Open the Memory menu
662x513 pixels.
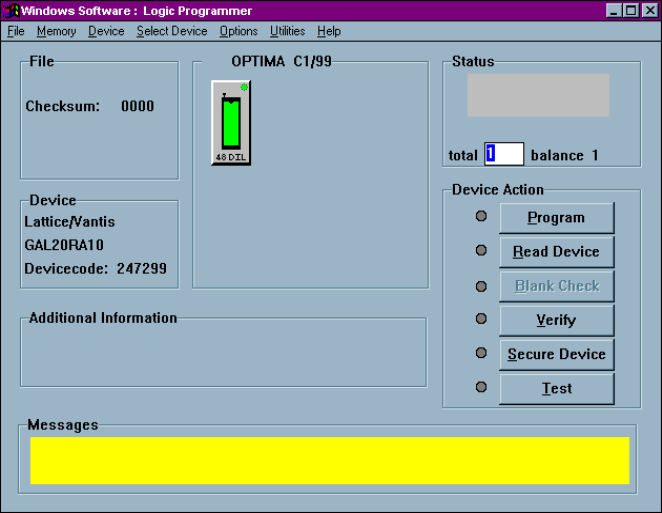coord(56,31)
